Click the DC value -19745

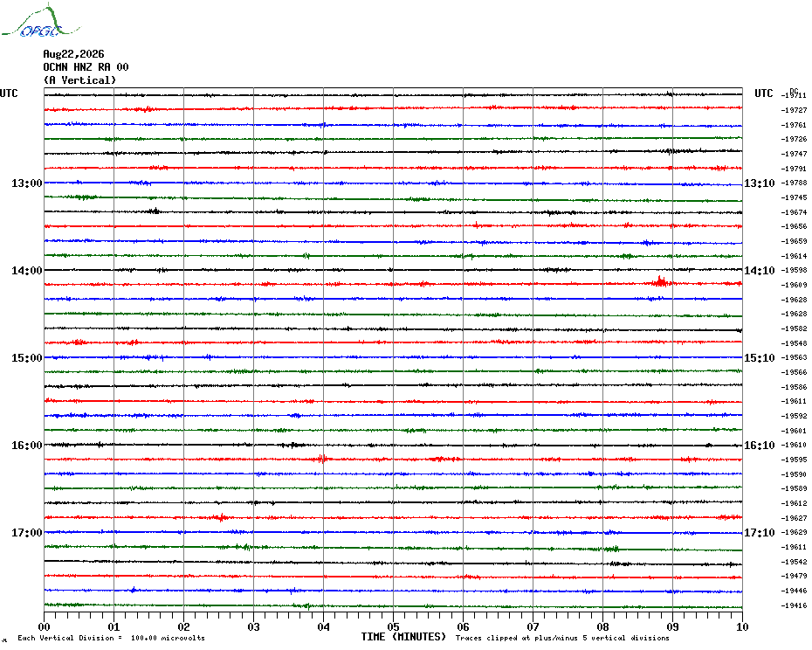point(794,197)
